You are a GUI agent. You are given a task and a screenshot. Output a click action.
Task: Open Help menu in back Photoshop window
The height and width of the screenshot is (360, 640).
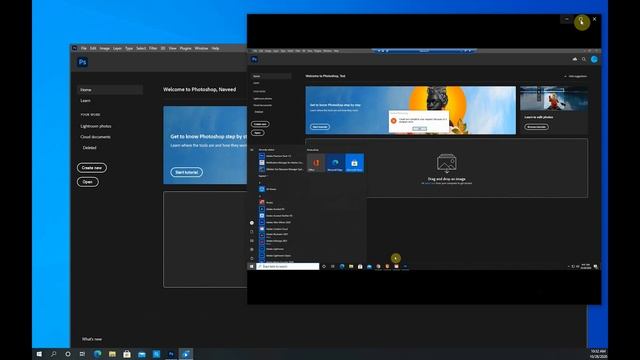click(x=215, y=48)
